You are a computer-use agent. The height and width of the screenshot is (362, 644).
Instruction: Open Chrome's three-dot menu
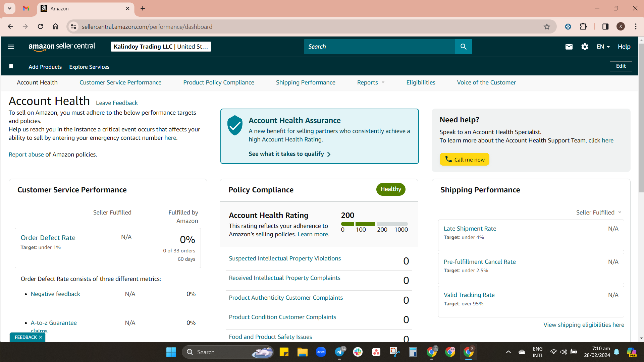(x=636, y=26)
